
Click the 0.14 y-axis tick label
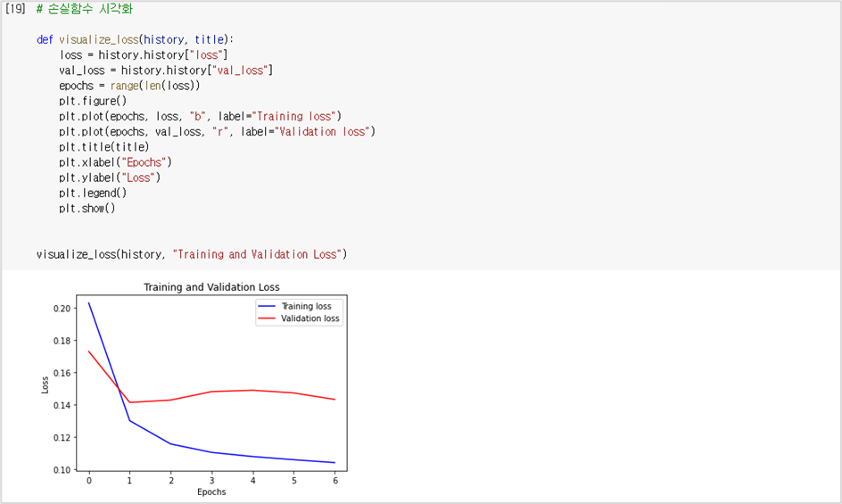click(62, 405)
